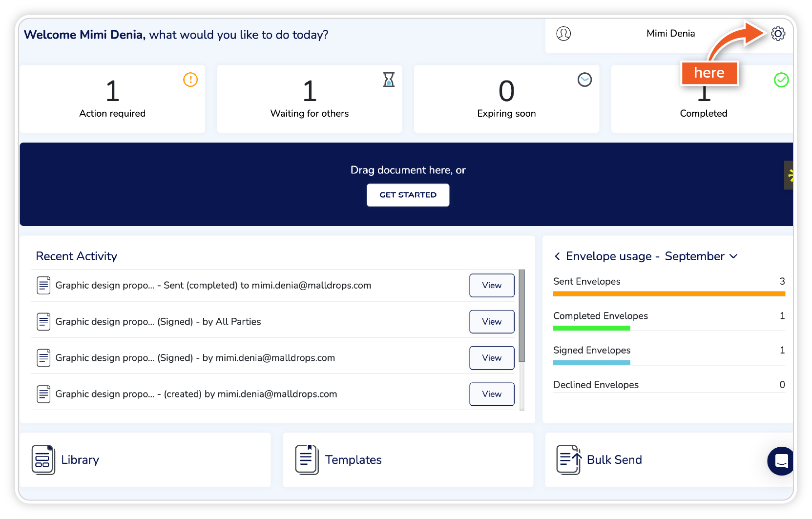Screen dimensions: 812x519
Task: Go to previous month in Envelope usage
Action: [x=557, y=256]
